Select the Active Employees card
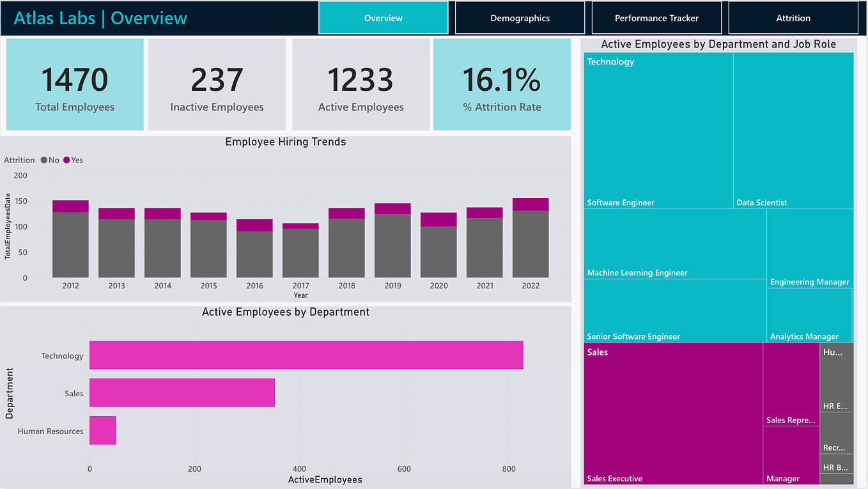868x489 pixels. [360, 84]
